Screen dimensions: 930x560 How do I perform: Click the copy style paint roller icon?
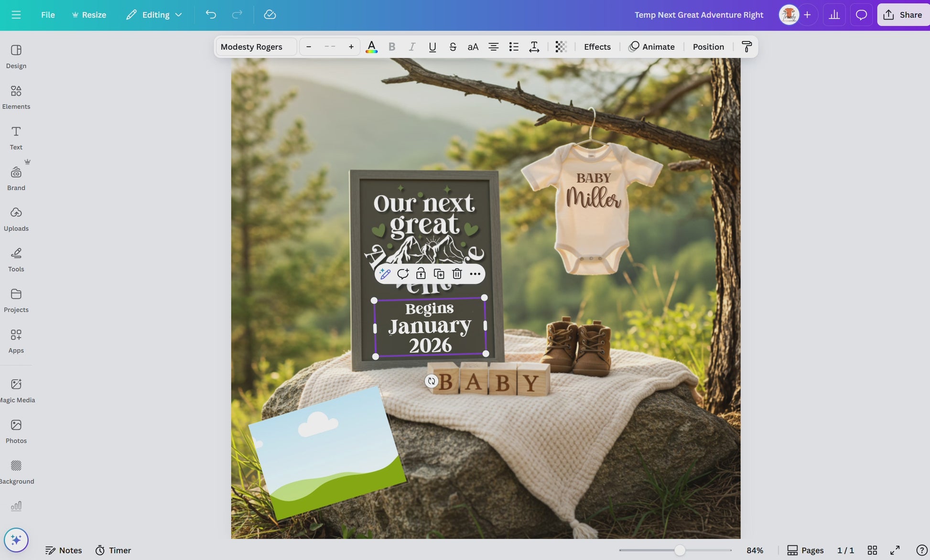(746, 47)
